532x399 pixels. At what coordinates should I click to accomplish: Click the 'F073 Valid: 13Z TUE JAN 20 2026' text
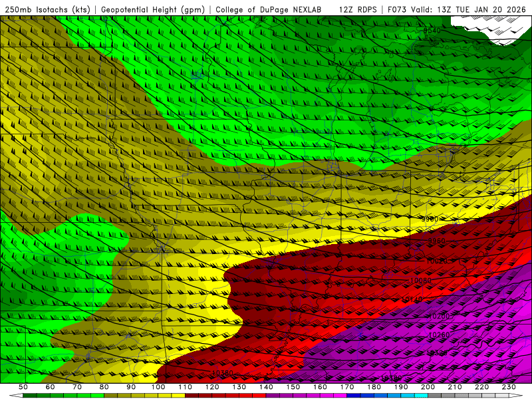458,9
